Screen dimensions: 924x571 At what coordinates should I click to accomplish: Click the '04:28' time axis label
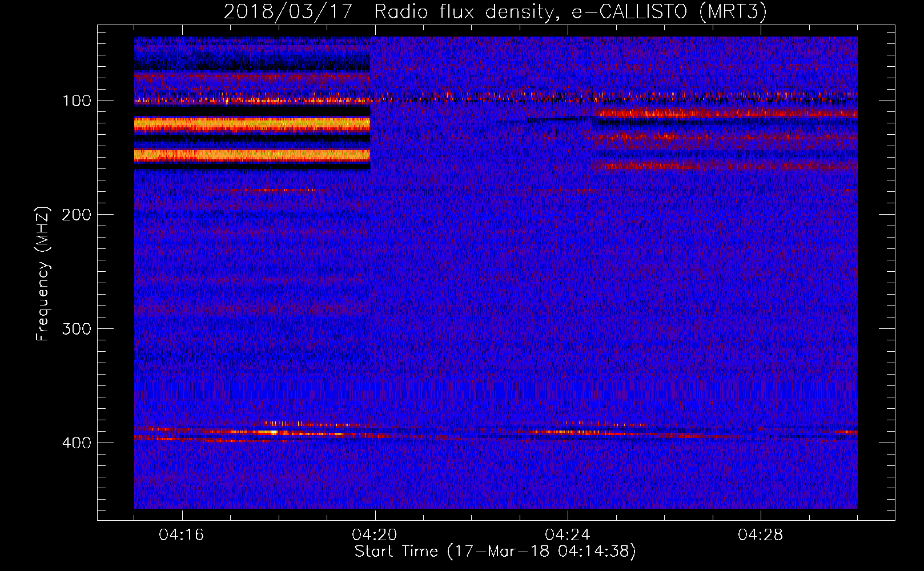(x=761, y=535)
